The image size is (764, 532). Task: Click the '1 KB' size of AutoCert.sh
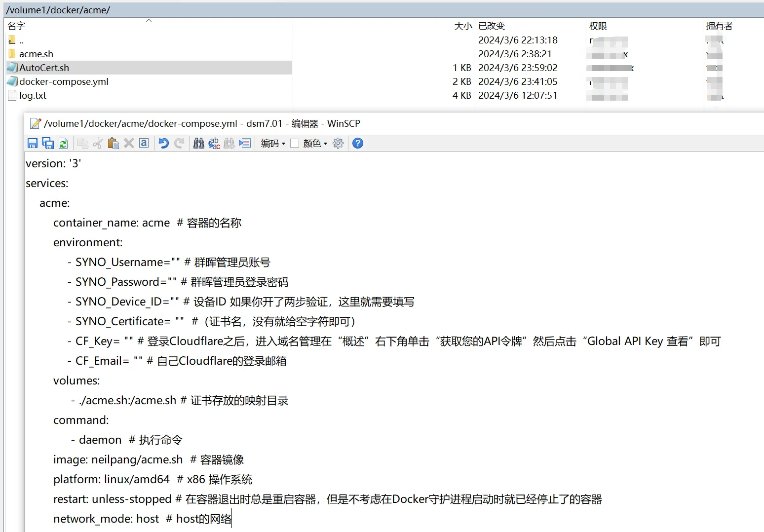462,68
